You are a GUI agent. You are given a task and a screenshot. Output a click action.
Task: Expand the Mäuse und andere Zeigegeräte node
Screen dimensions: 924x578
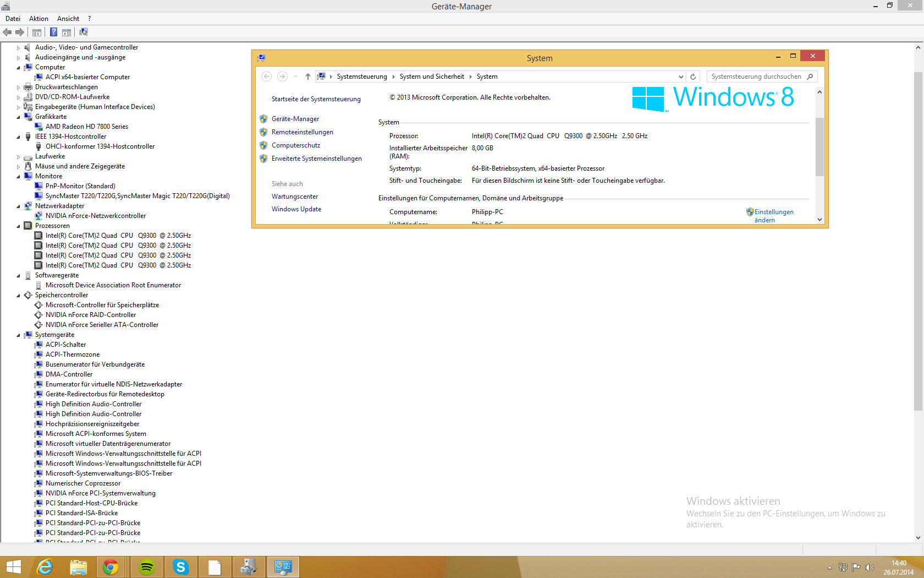tap(18, 167)
